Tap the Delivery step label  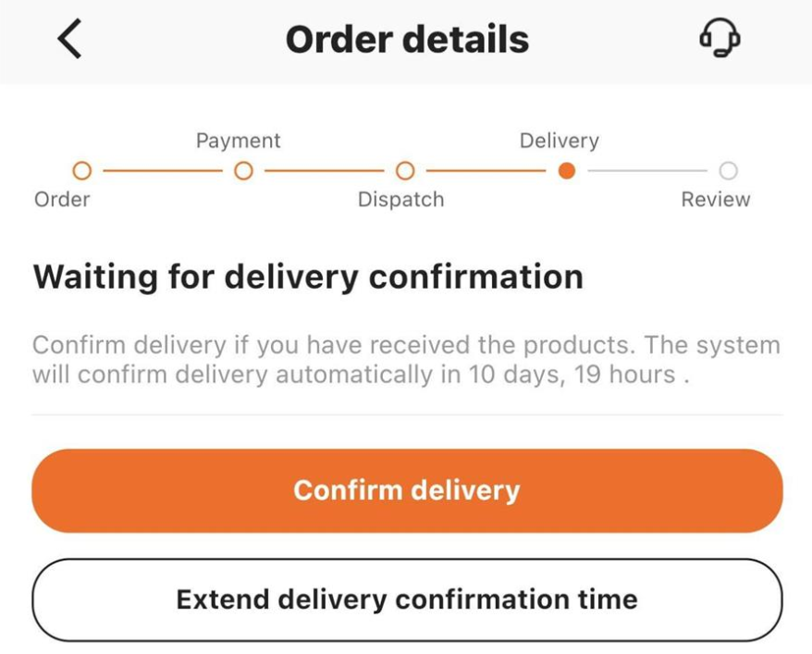click(x=559, y=141)
